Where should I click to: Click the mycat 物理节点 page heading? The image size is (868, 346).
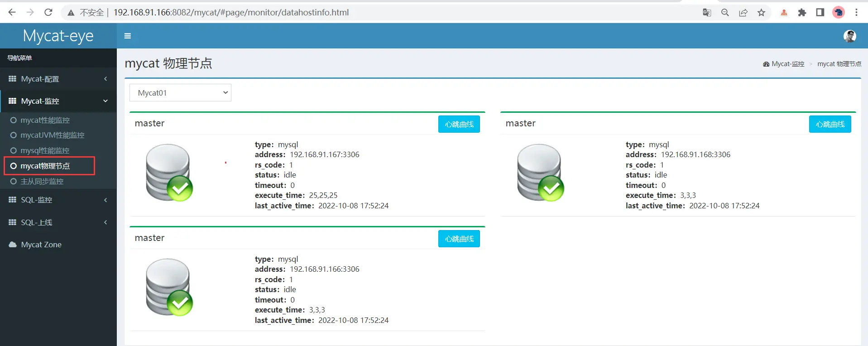pyautogui.click(x=168, y=63)
